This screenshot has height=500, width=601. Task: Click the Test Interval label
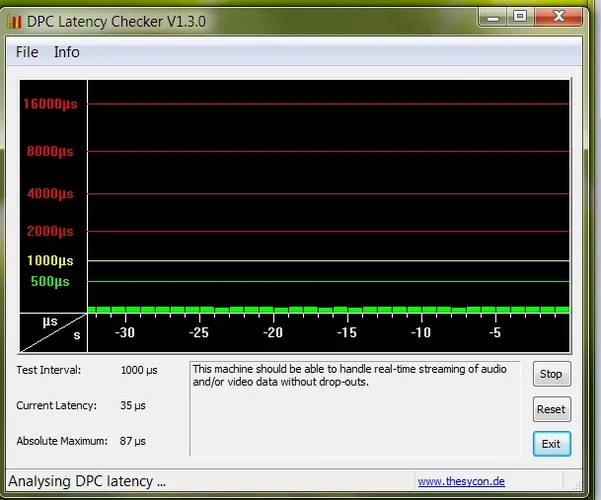[x=49, y=370]
